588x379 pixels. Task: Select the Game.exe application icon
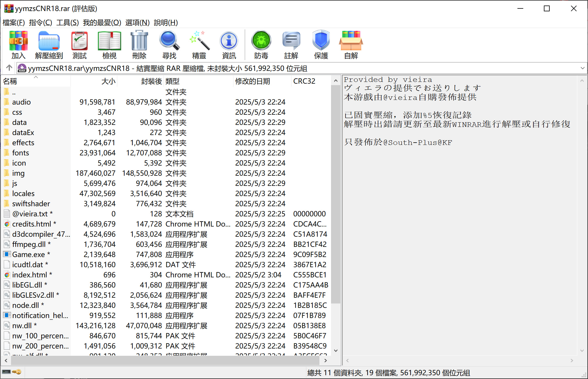[x=7, y=254]
